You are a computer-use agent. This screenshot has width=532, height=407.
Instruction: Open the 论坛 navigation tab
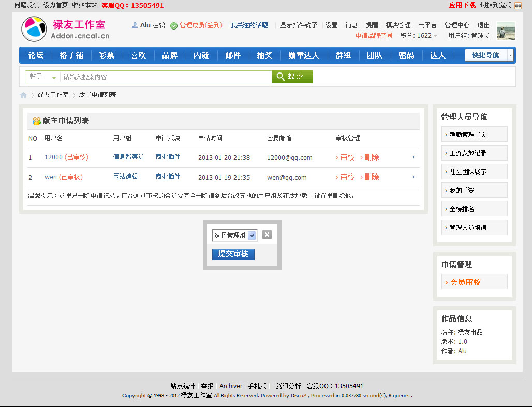click(36, 55)
